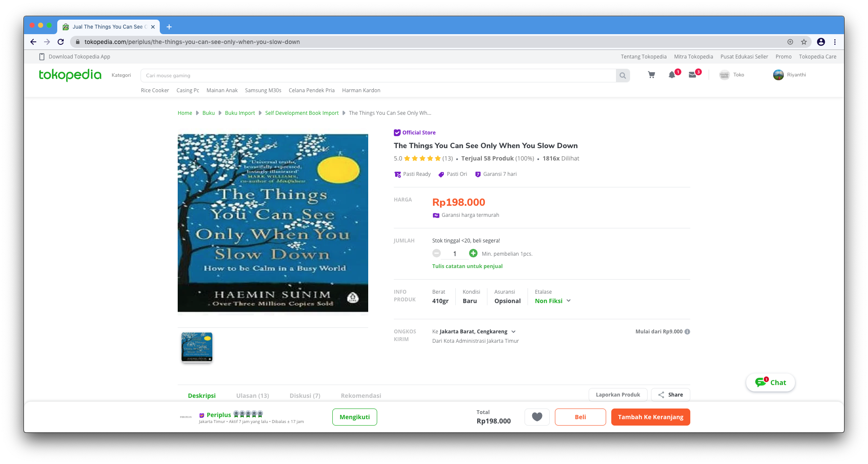Open the notifications bell icon

coord(672,75)
